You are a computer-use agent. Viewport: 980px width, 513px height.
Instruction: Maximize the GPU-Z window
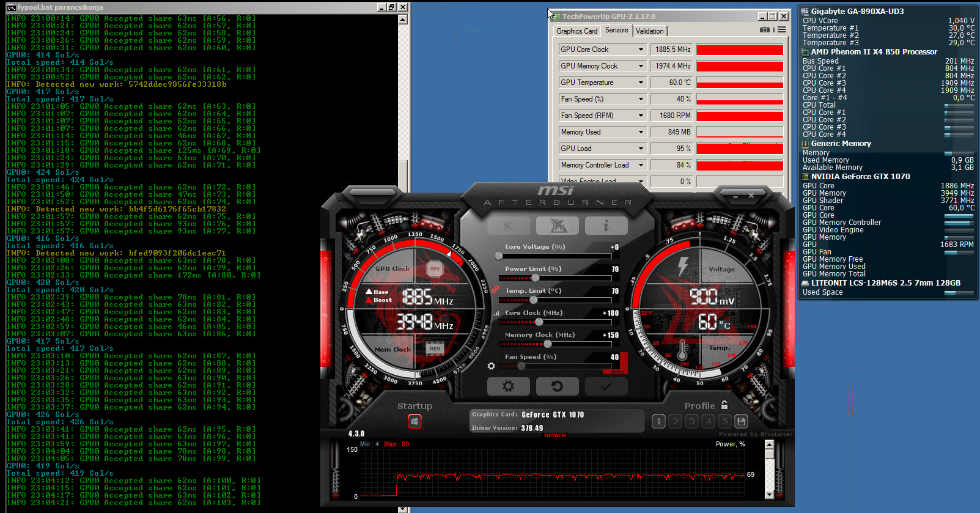(x=772, y=17)
